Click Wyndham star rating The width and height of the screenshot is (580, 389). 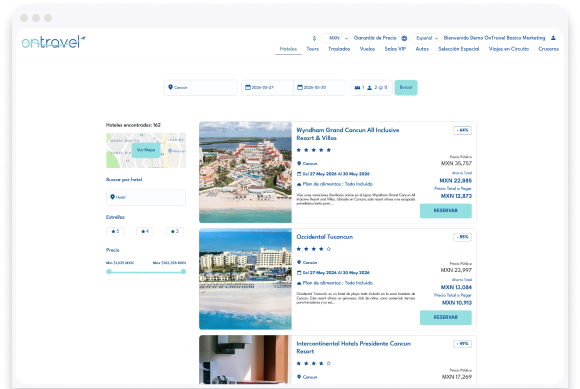[x=314, y=150]
